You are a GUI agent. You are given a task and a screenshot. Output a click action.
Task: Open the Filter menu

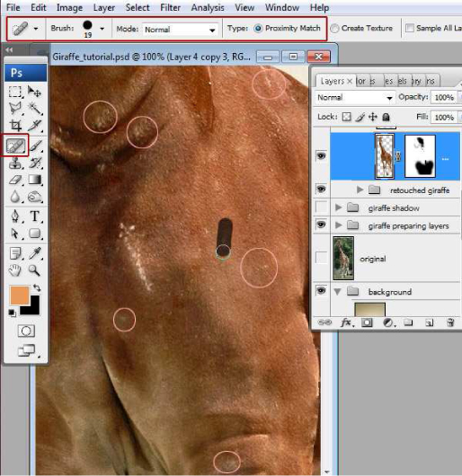point(170,7)
